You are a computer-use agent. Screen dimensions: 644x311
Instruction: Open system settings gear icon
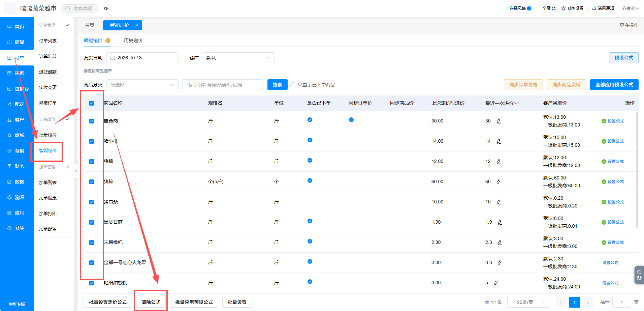(563, 8)
